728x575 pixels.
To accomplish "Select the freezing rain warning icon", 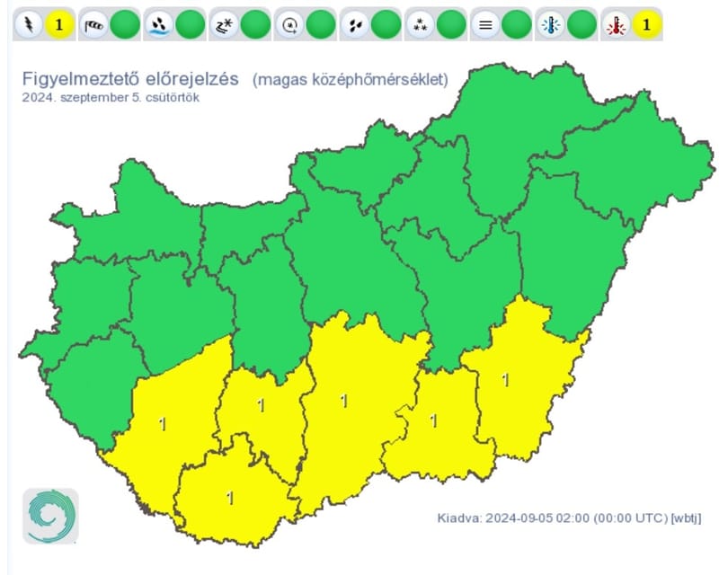I will [290, 24].
